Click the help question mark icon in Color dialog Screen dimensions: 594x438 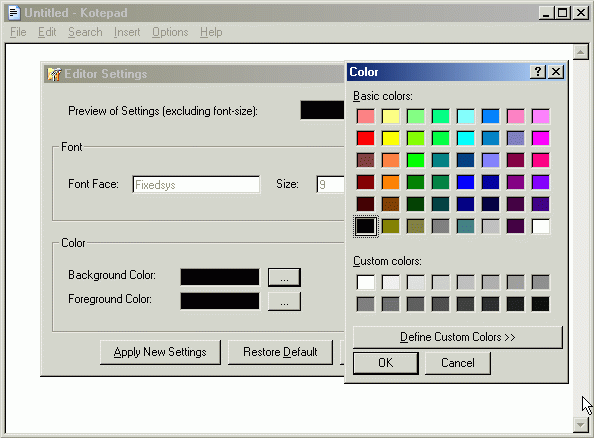(538, 72)
